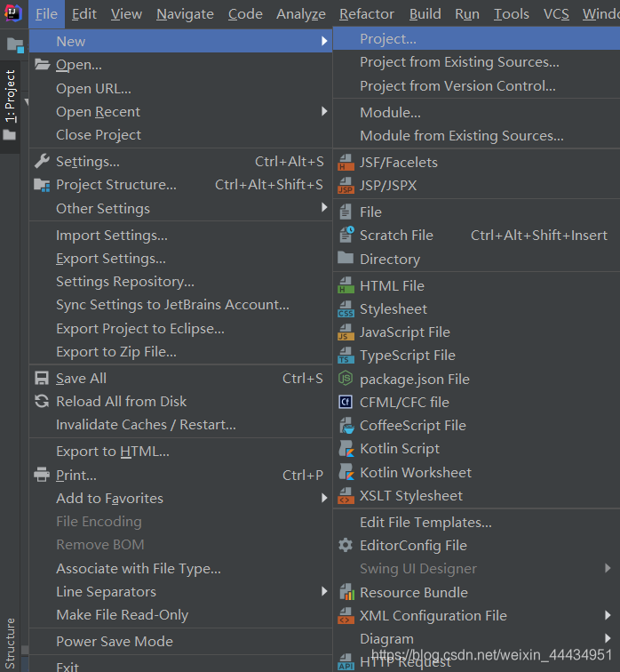
Task: Click the Kotlin Worksheet icon
Action: pyautogui.click(x=346, y=472)
